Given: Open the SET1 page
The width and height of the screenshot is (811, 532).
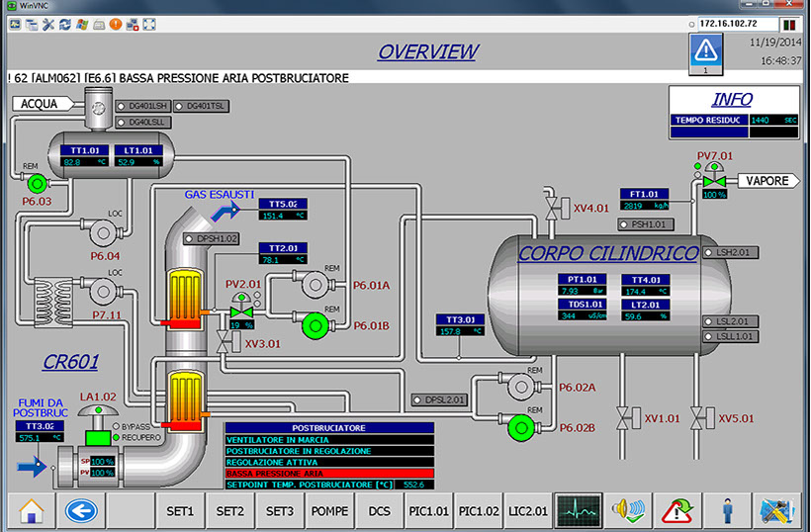Looking at the screenshot, I should (x=180, y=510).
